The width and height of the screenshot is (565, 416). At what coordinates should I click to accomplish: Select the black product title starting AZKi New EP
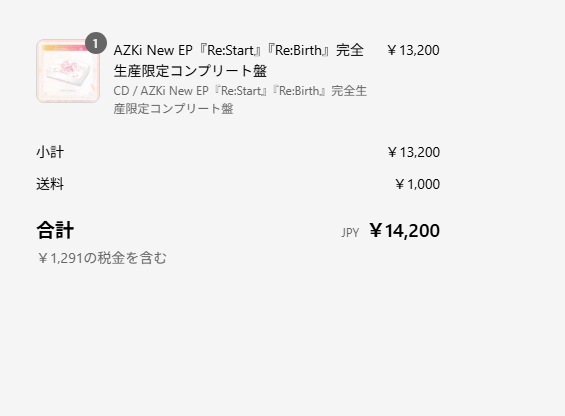(239, 61)
